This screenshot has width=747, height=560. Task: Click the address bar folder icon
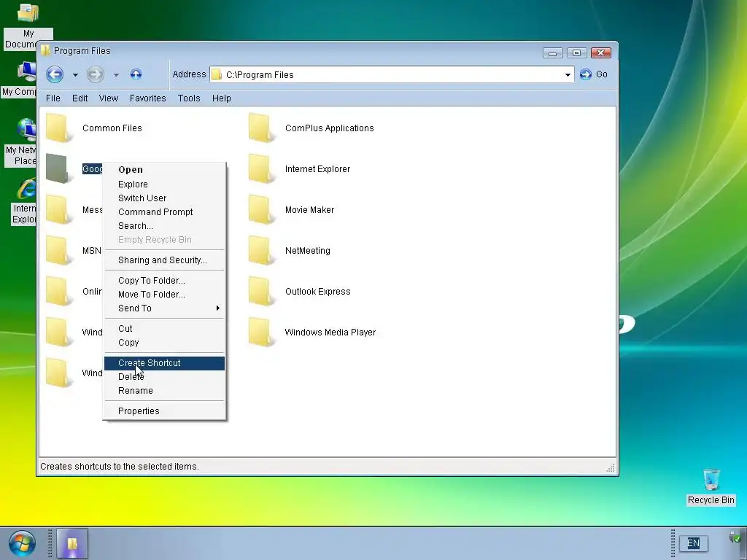217,75
